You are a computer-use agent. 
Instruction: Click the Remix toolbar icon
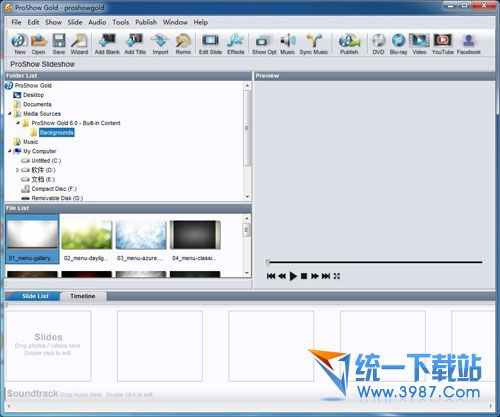[x=183, y=44]
